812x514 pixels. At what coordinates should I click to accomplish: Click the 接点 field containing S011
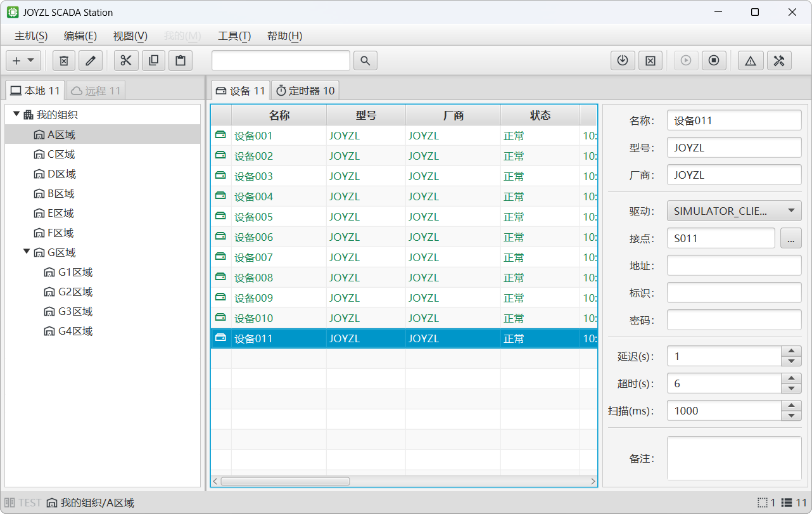click(x=721, y=238)
